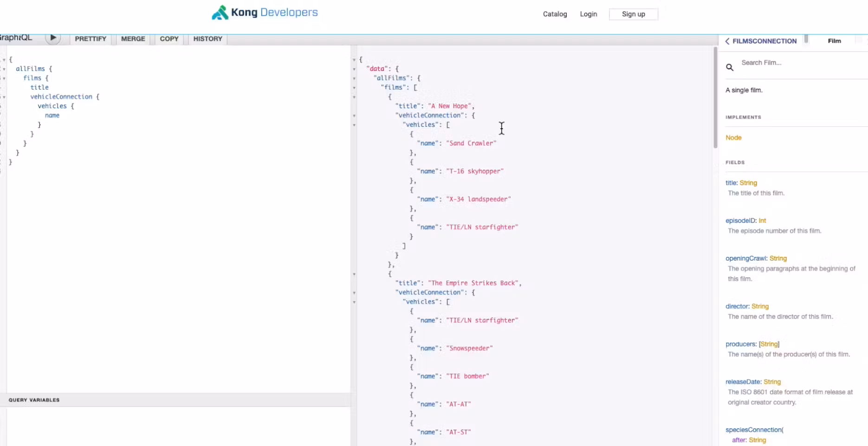Image resolution: width=868 pixels, height=446 pixels.
Task: Open the query HISTORY panel
Action: 207,39
